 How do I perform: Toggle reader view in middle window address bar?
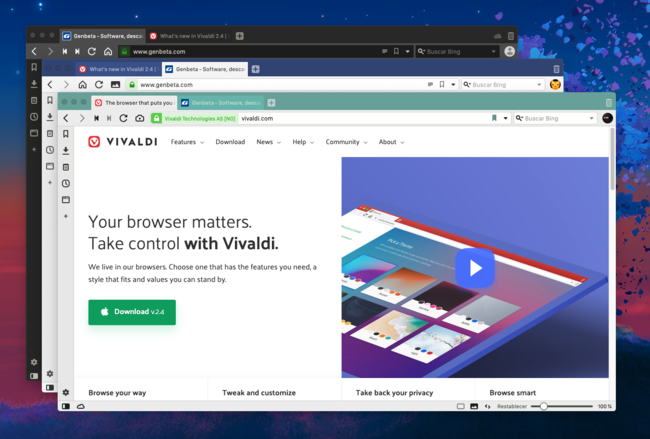click(x=430, y=85)
